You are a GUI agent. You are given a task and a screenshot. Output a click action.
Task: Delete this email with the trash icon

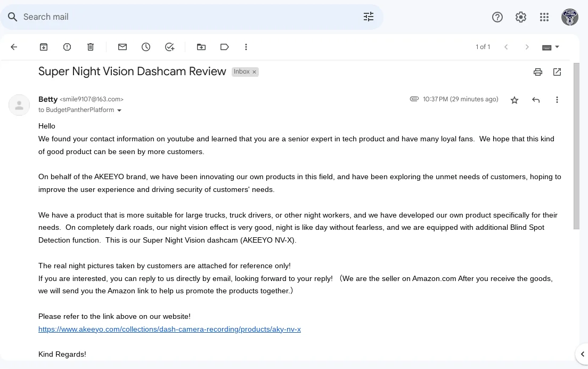tap(91, 47)
